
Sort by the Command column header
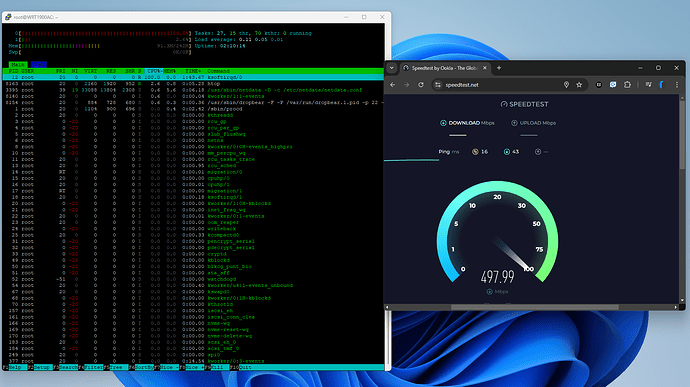219,71
